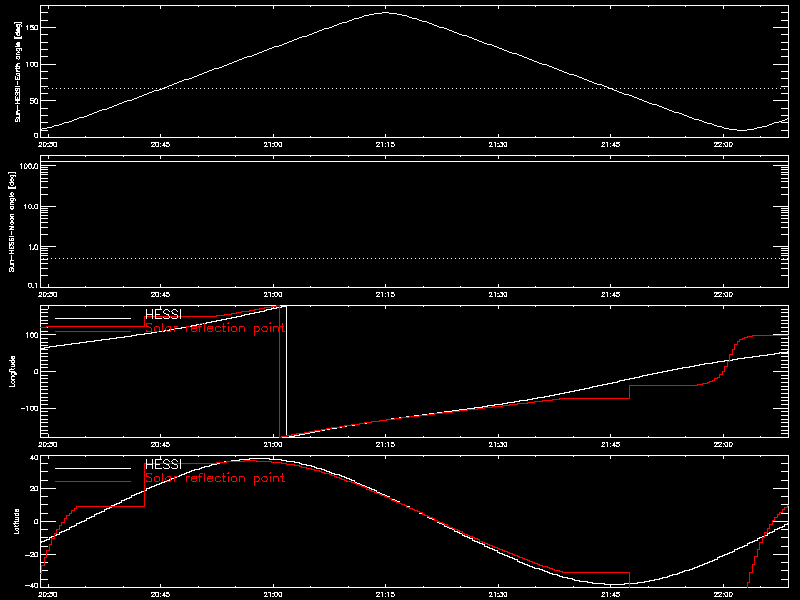Click the 21:30 time label under Longitude panel
800x600 pixels.
[x=498, y=444]
